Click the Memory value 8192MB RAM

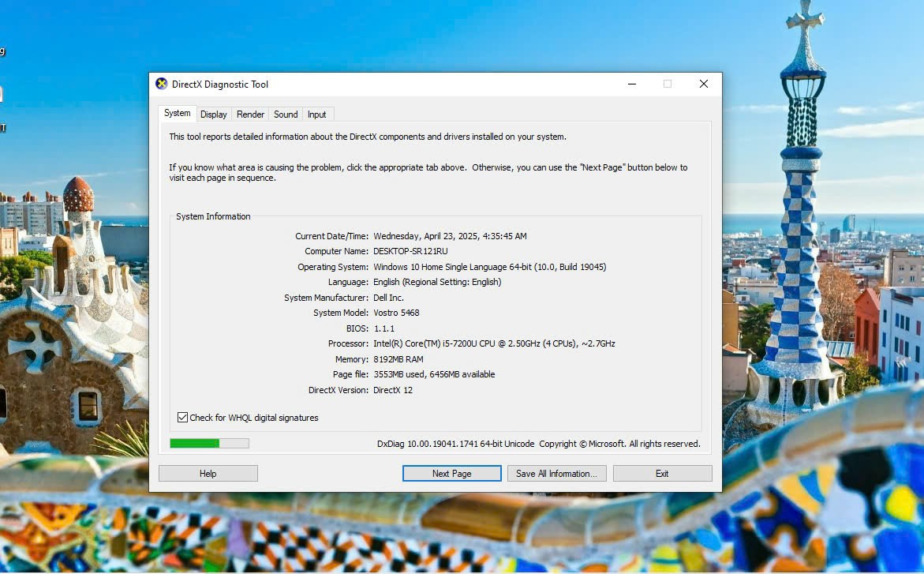pos(398,359)
